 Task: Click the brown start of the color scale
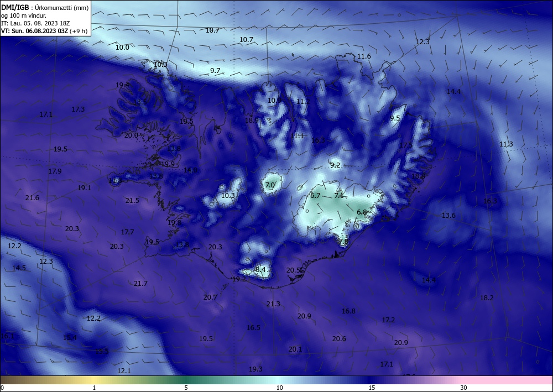[x=11, y=380]
